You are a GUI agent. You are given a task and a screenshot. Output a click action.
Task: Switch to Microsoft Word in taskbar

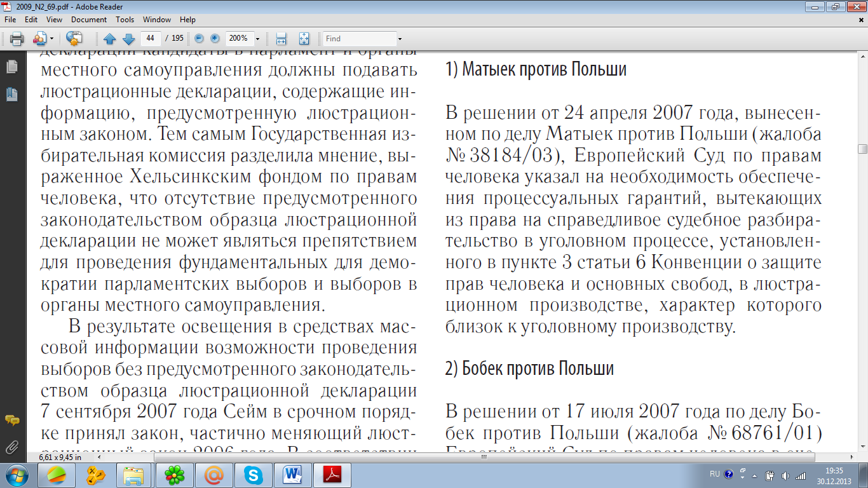pos(292,475)
